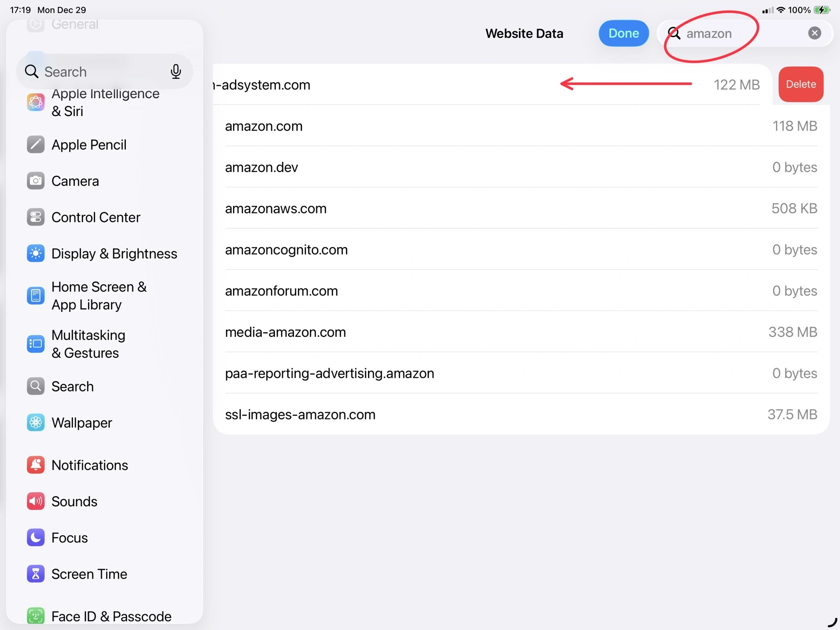Screen dimensions: 840x630
Task: Click the amazon website data search field
Action: pos(741,34)
